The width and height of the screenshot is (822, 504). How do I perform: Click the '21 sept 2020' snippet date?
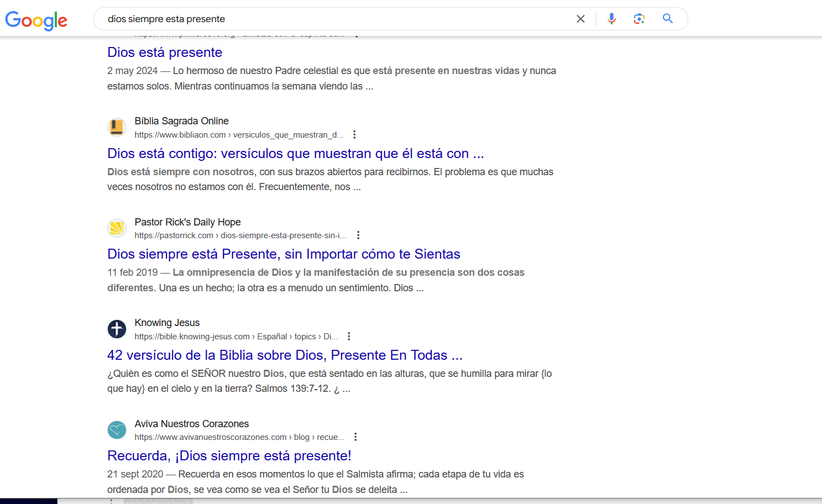tap(135, 474)
